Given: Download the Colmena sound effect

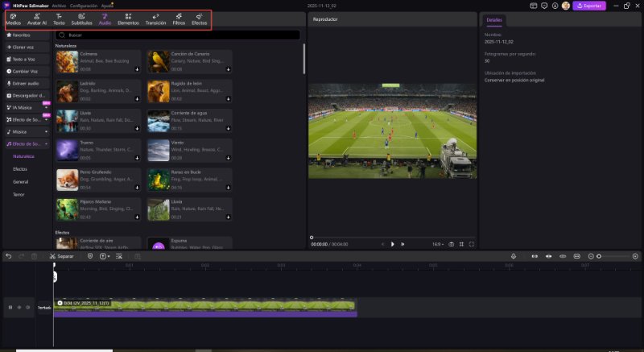Looking at the screenshot, I should coord(137,70).
